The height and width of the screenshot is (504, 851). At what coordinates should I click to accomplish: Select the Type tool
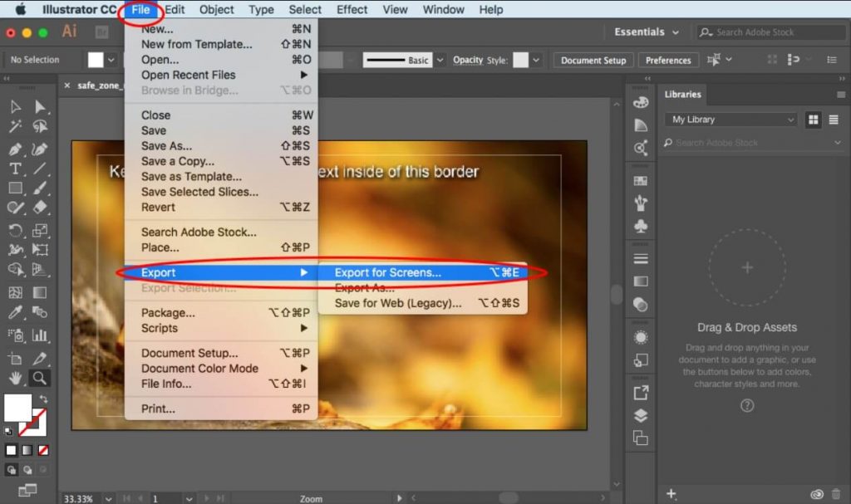(x=15, y=169)
